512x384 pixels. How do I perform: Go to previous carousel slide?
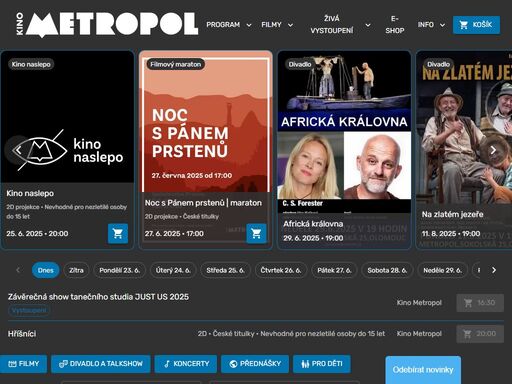tap(18, 150)
